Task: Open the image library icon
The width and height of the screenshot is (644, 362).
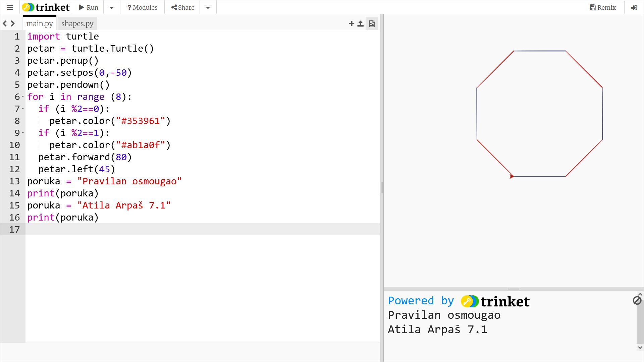Action: (372, 23)
